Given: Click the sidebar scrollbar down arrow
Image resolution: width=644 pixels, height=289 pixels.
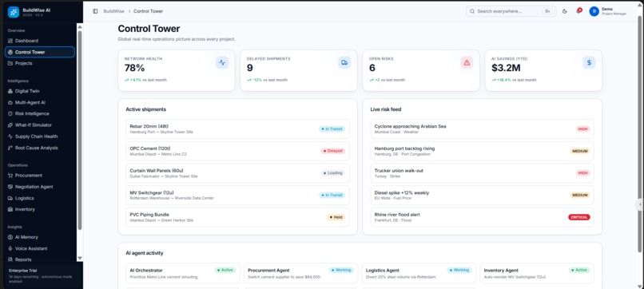Looking at the screenshot, I should point(80,258).
